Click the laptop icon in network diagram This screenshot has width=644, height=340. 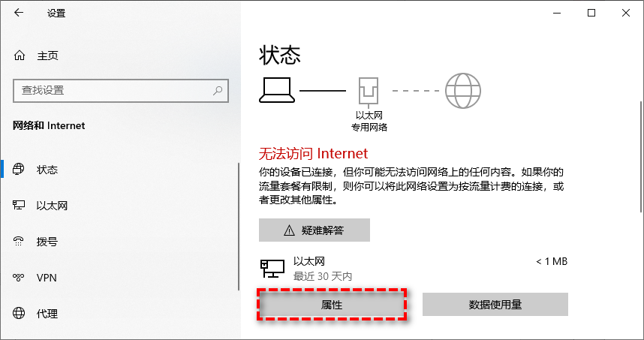tap(277, 90)
